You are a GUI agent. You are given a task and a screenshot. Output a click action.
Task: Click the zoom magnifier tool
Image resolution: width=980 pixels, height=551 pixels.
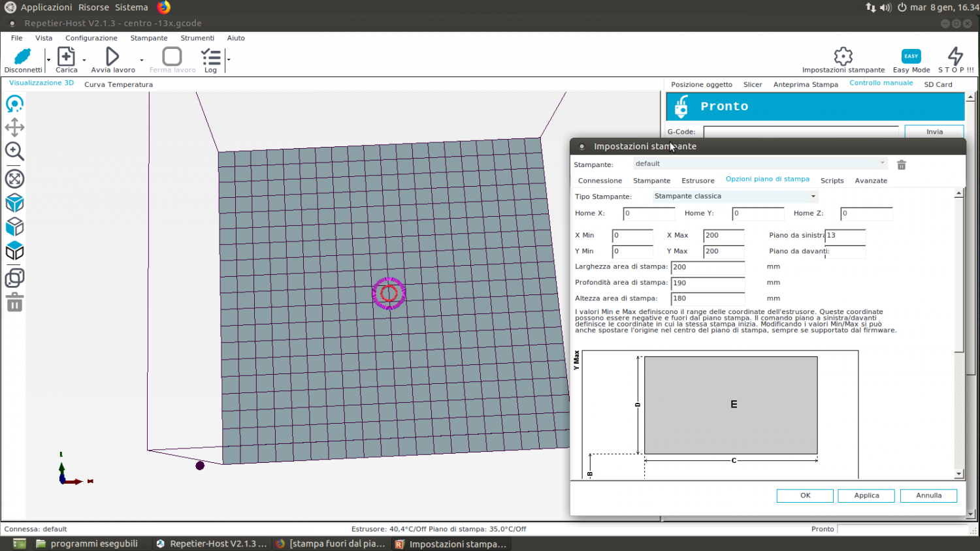[x=14, y=151]
